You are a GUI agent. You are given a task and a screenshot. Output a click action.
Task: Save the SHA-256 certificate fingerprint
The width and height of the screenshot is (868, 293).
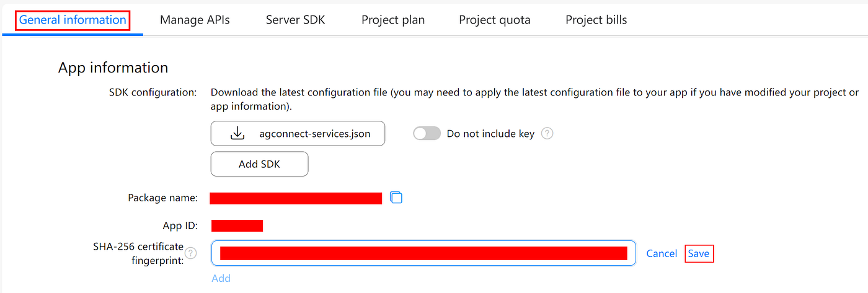pos(699,253)
